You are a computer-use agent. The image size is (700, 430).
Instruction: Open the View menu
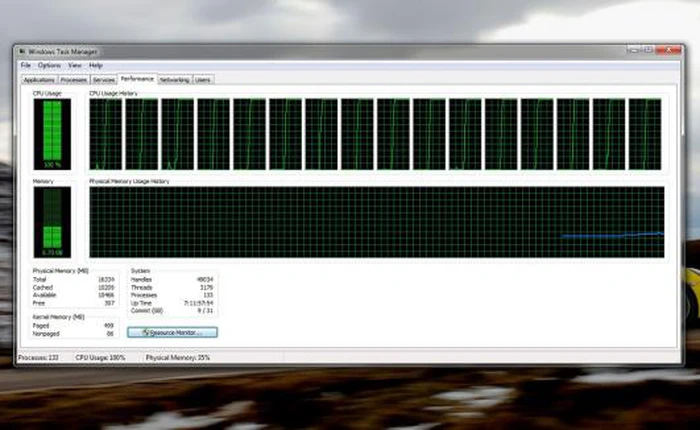(x=74, y=65)
